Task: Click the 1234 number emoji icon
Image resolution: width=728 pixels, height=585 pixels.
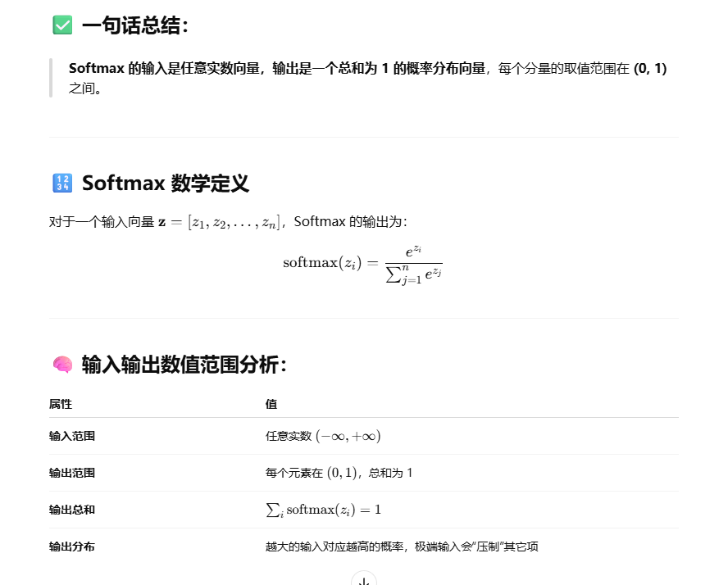Action: pyautogui.click(x=62, y=183)
